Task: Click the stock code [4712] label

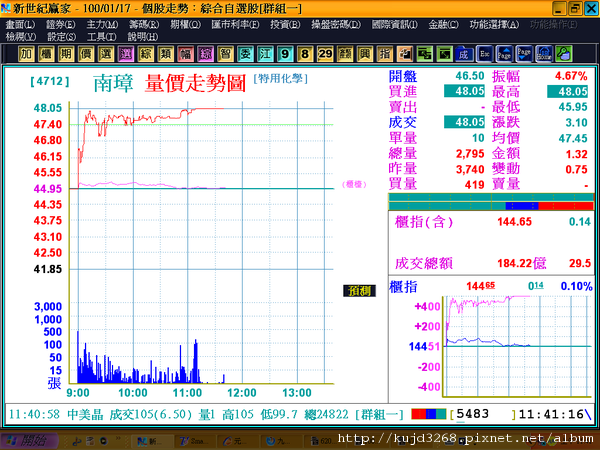Action: click(50, 81)
